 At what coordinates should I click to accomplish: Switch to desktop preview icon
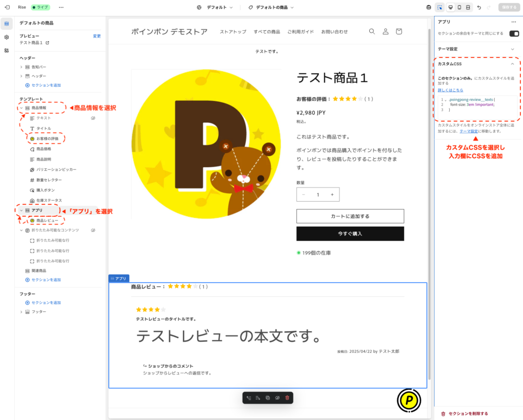451,7
